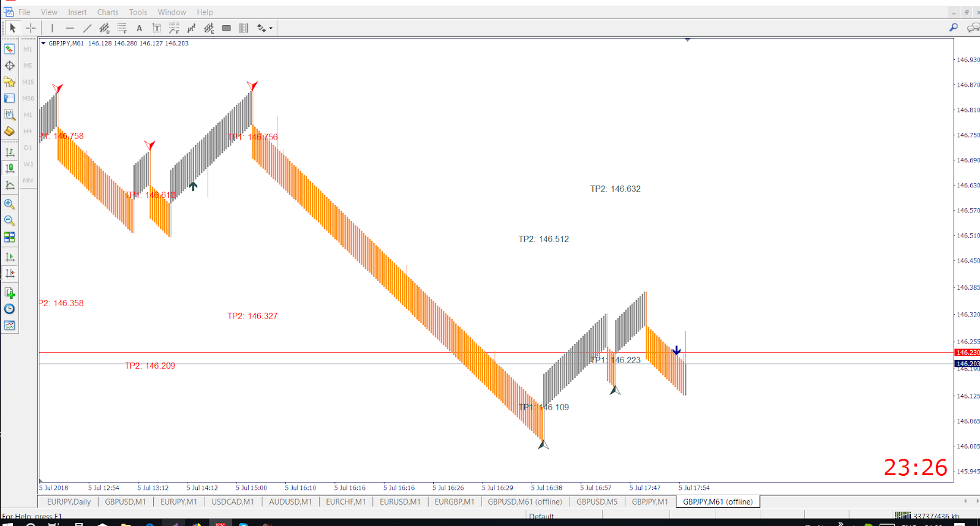
Task: Select the Fibonacci Retracement tool
Action: pos(122,28)
